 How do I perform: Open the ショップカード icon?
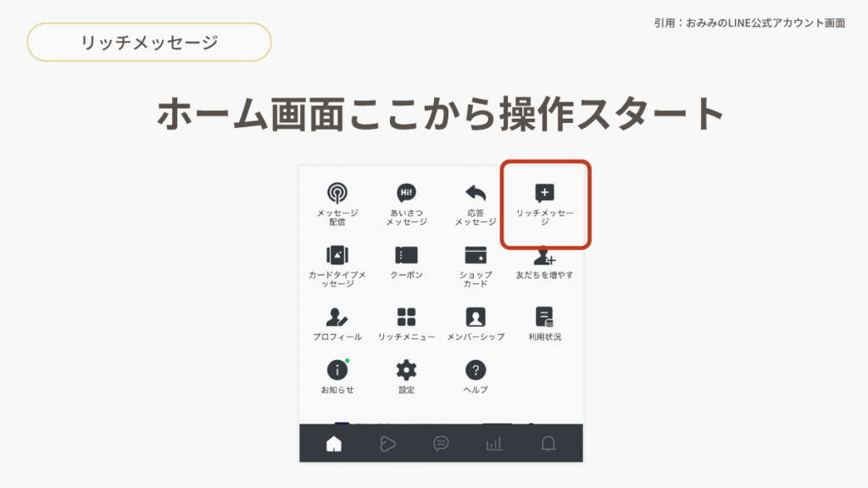point(476,255)
